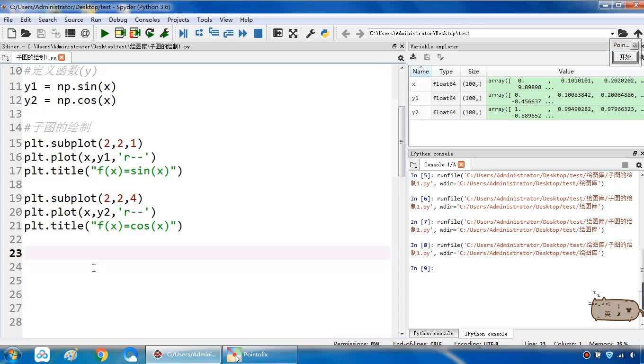Viewport: 644px width, 364px height.
Task: Click the 开始 button in Pointofix panel
Action: click(625, 57)
